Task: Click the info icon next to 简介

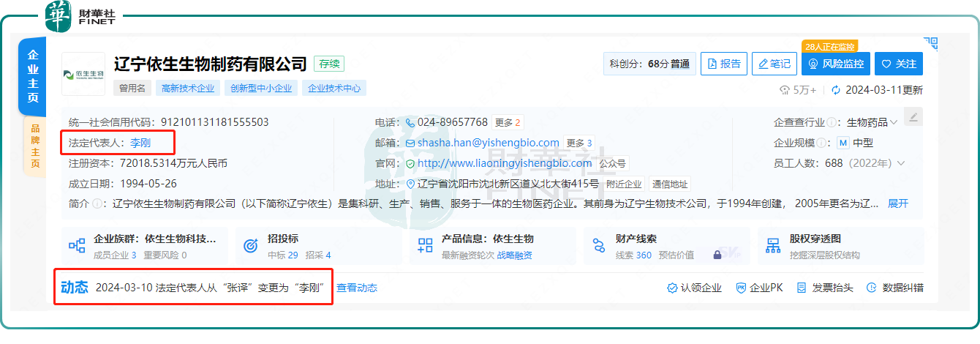Action: click(x=97, y=203)
